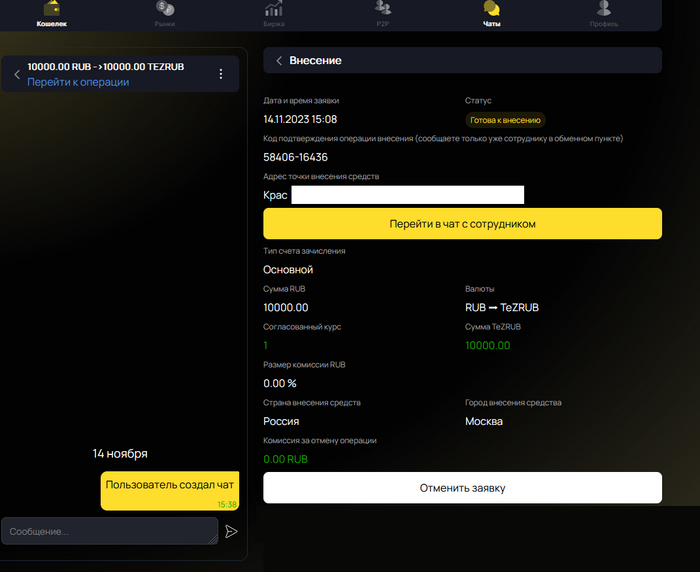Click the Москва city value
Screen dimensions: 700x572
pos(484,422)
